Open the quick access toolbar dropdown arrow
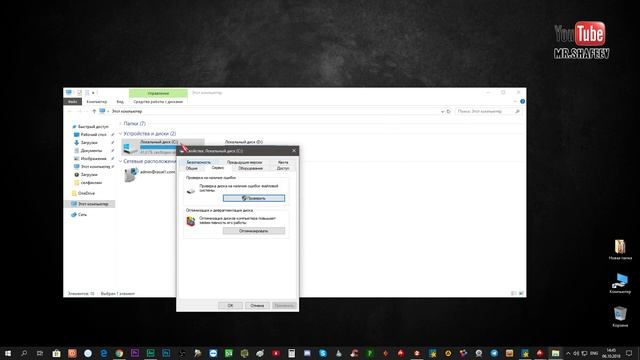Image resolution: width=640 pixels, height=360 pixels. pyautogui.click(x=93, y=93)
